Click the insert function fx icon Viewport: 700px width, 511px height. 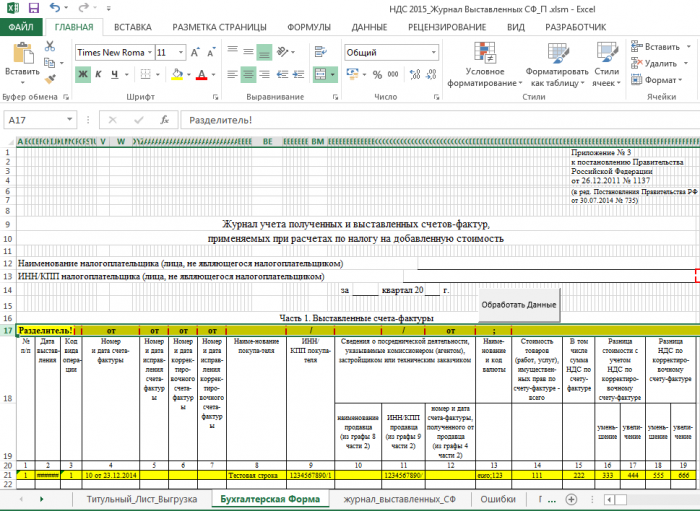[165, 120]
